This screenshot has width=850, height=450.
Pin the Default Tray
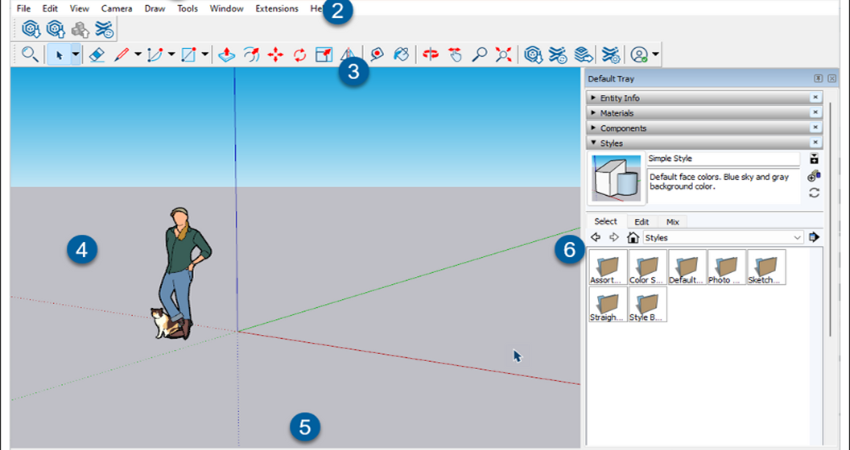click(x=819, y=79)
